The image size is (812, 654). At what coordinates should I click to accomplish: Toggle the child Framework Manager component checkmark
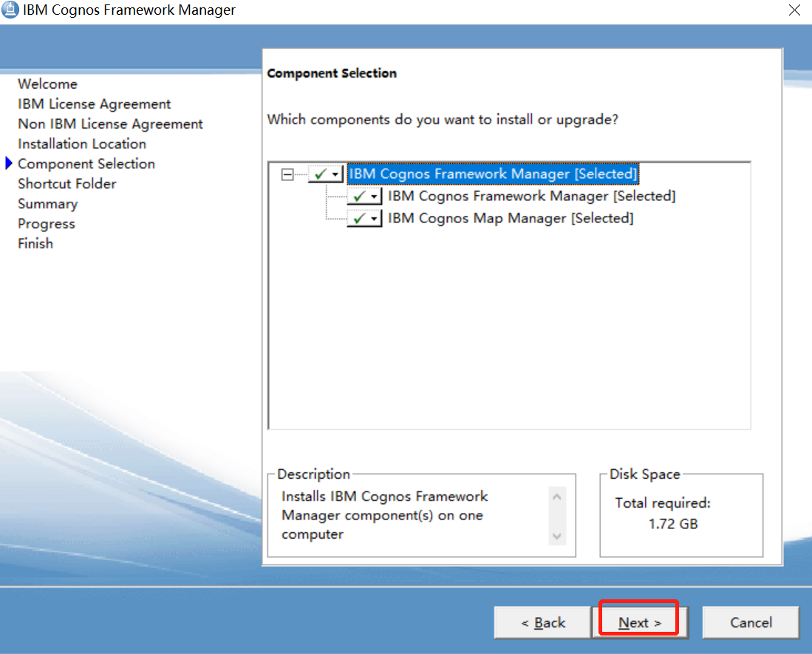coord(359,197)
